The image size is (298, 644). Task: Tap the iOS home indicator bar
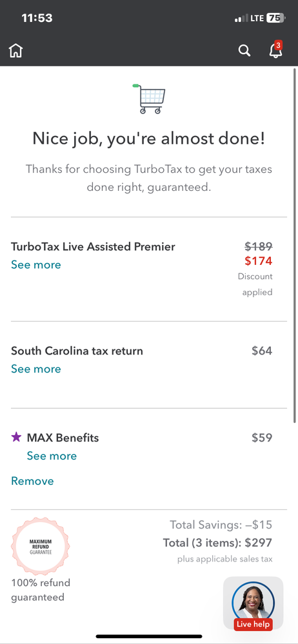(149, 636)
